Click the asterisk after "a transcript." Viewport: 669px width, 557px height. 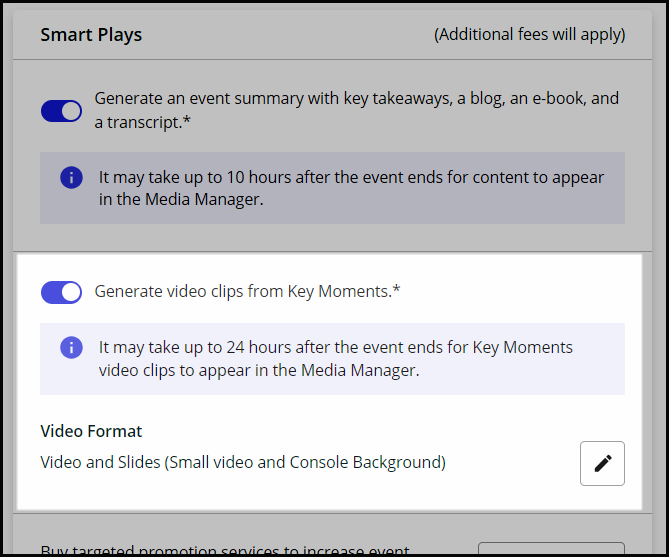(189, 121)
